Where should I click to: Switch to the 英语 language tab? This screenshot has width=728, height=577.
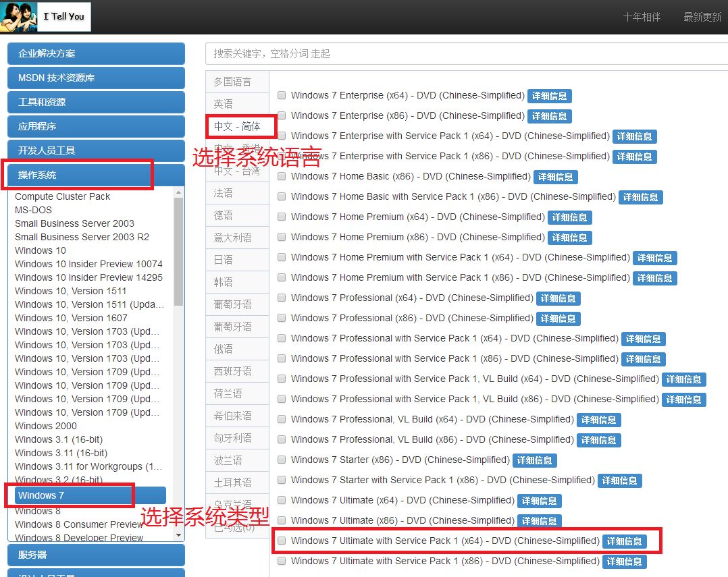pyautogui.click(x=237, y=104)
